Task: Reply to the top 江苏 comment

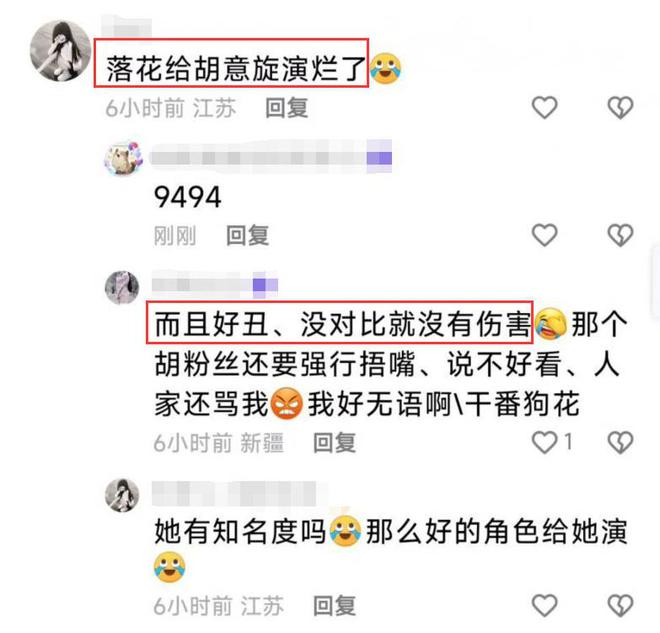Action: pyautogui.click(x=287, y=108)
